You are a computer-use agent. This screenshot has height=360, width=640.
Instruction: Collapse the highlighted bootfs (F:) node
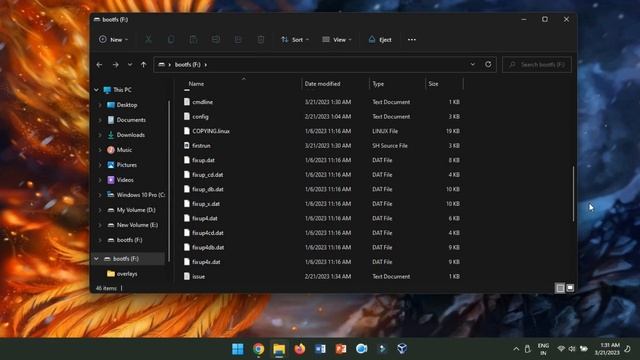tap(97, 259)
